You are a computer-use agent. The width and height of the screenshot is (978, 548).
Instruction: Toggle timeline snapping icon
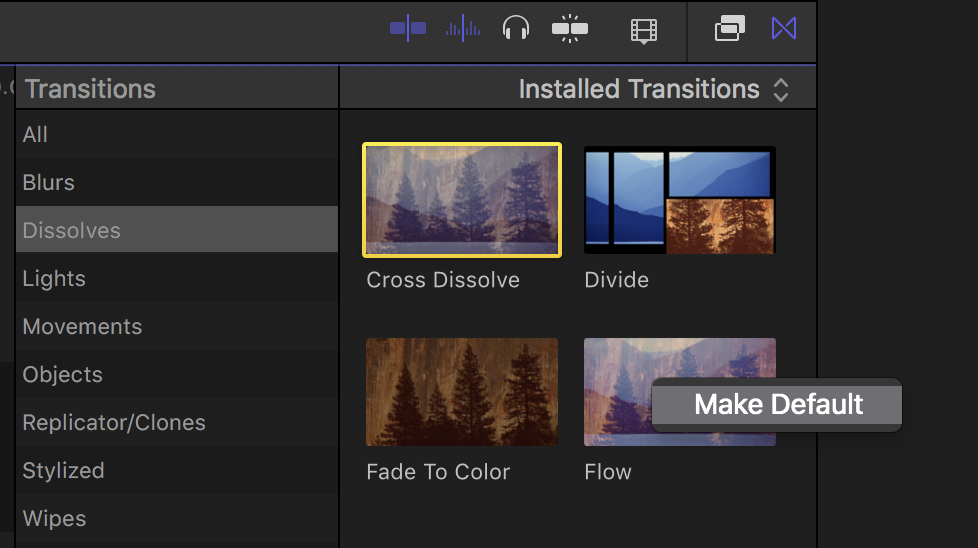coord(570,29)
